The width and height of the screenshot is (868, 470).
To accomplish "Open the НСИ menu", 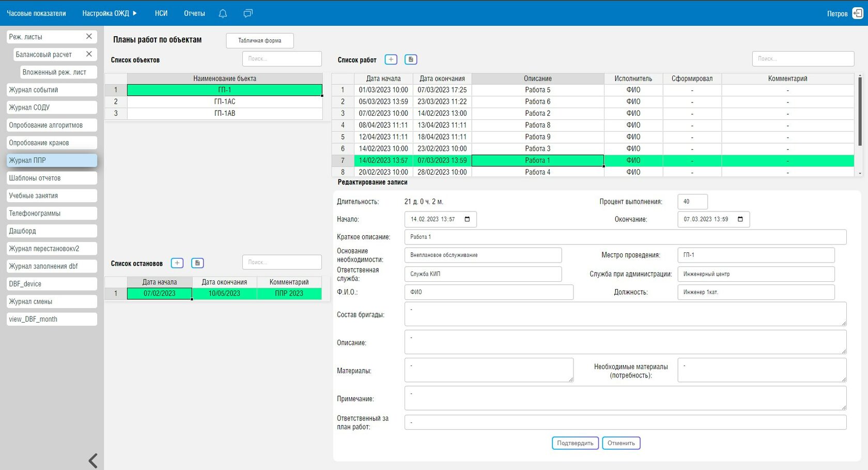I will (x=161, y=13).
